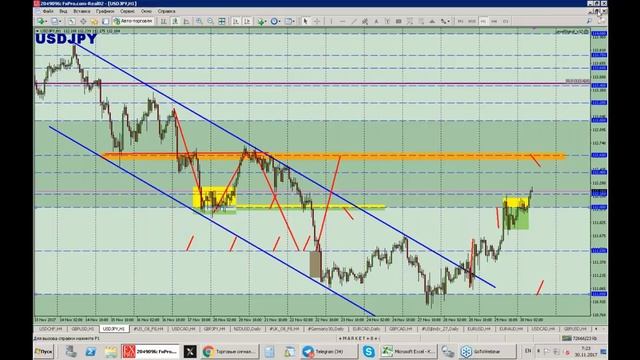Select the Triangle shape tool
The image size is (640, 360).
(x=432, y=21)
